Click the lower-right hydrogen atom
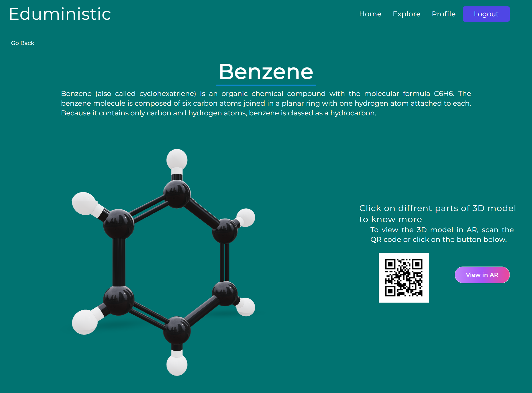Viewport: 532px width, 393px height. coord(246,307)
